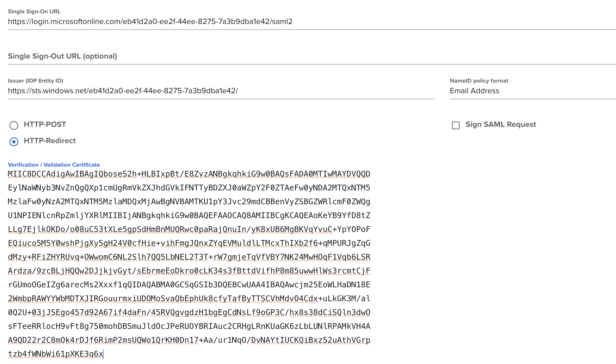Viewport: 616px width, 364px height.
Task: Place cursor in certificate line starting MIIC8DCC
Action: (189, 174)
